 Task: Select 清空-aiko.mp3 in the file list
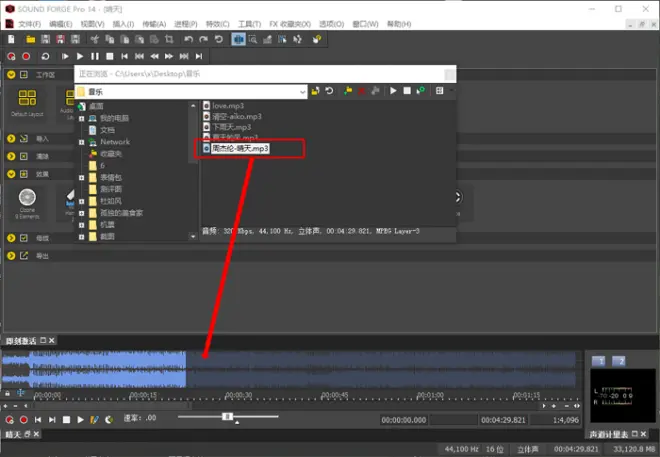click(x=237, y=116)
